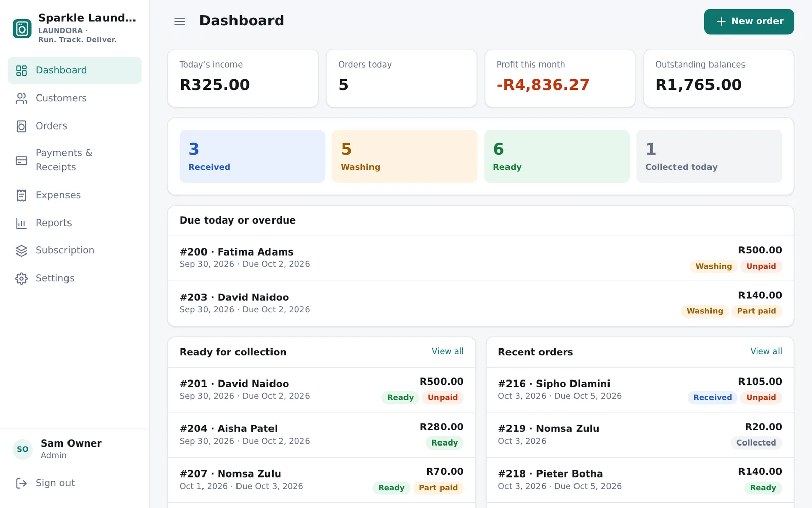Click the Customers people icon

[21, 98]
